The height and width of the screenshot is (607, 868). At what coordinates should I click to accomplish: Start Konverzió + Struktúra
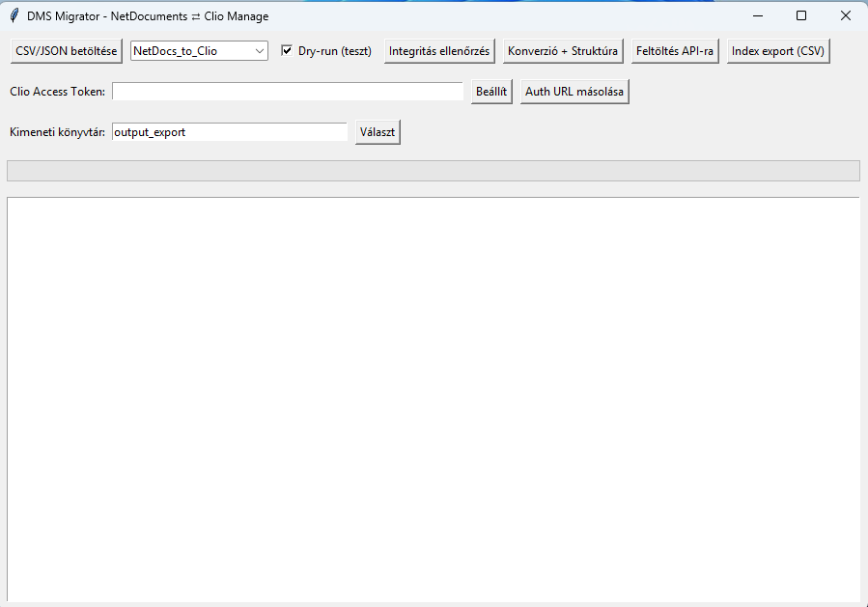coord(563,51)
